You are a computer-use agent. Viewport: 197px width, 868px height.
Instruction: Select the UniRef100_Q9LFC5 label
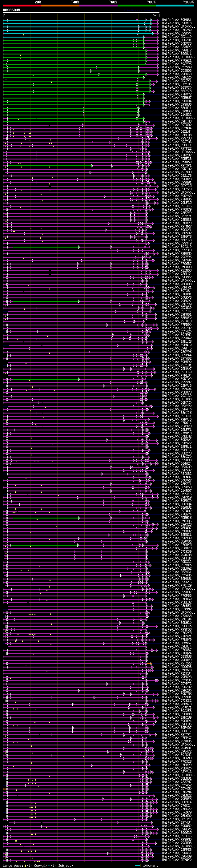(x=177, y=203)
